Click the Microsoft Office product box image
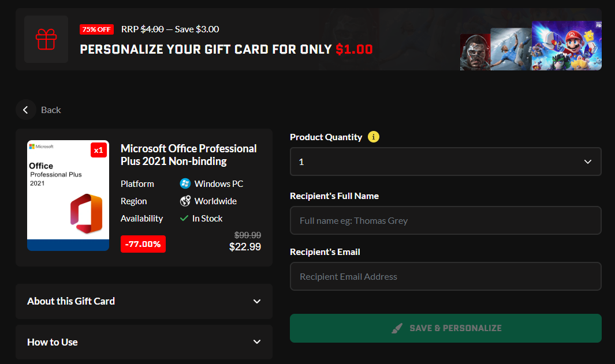Screen dimensions: 615x364 (x=68, y=196)
